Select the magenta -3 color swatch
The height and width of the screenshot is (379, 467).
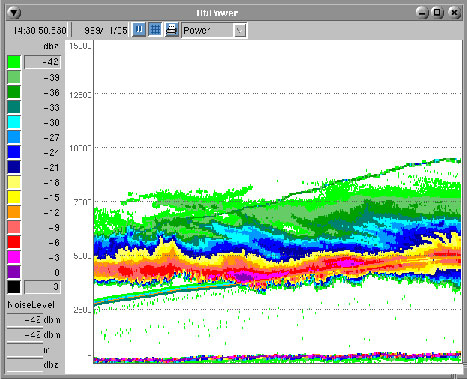[x=14, y=257]
